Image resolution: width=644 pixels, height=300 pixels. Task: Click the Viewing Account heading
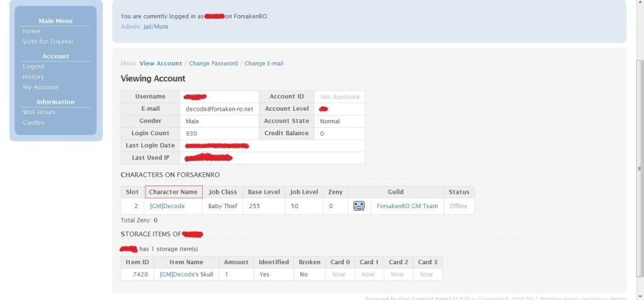tap(153, 79)
